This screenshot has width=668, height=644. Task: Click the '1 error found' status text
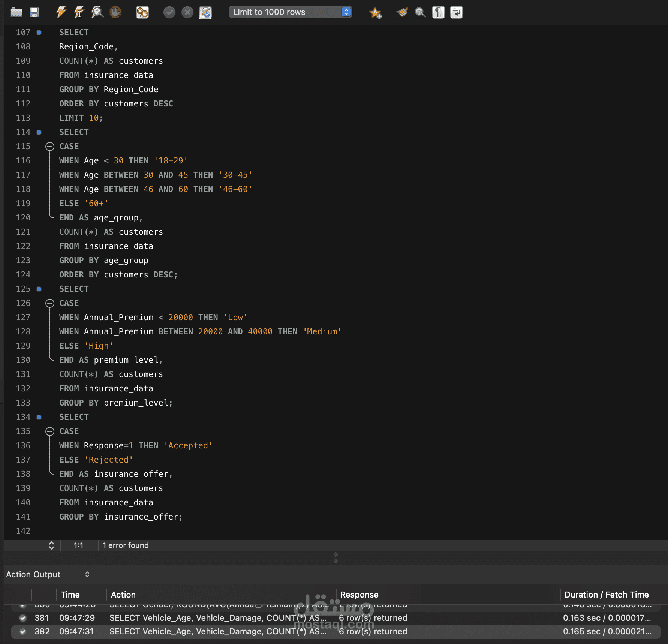click(126, 545)
